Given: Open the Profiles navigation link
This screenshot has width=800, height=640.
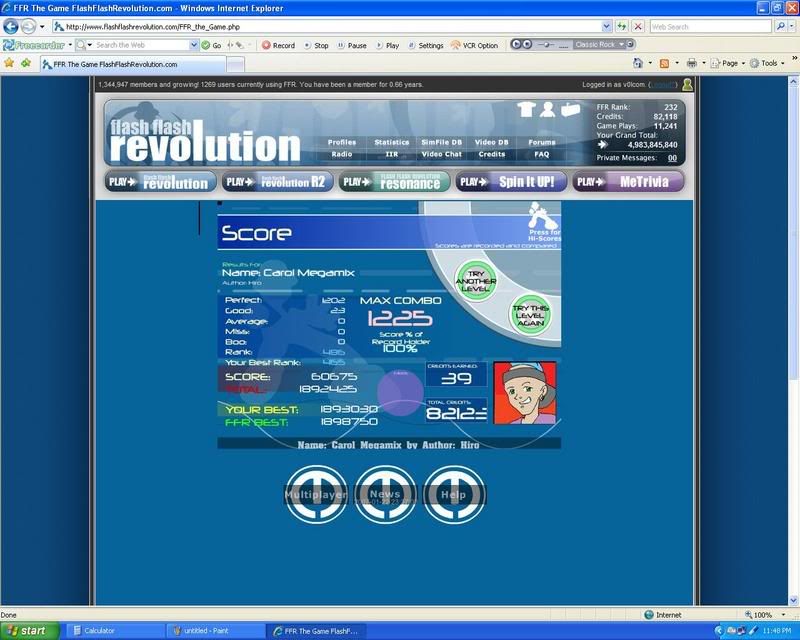Looking at the screenshot, I should pos(341,142).
